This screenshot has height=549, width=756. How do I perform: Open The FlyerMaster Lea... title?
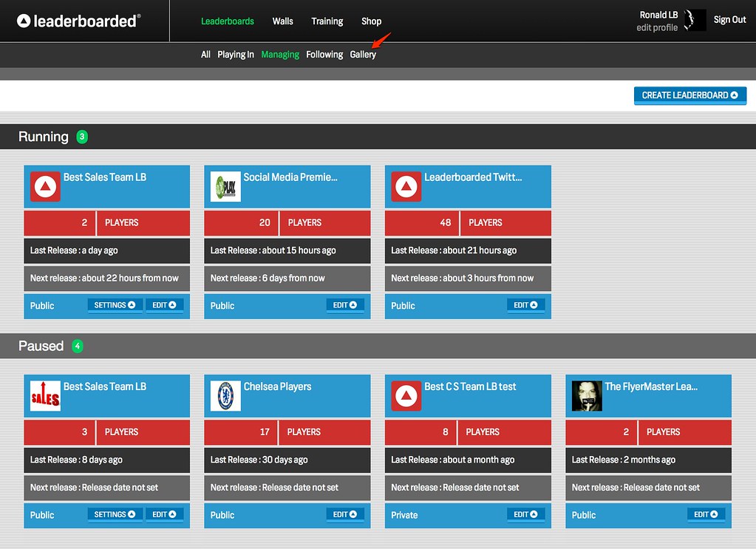[x=651, y=386]
